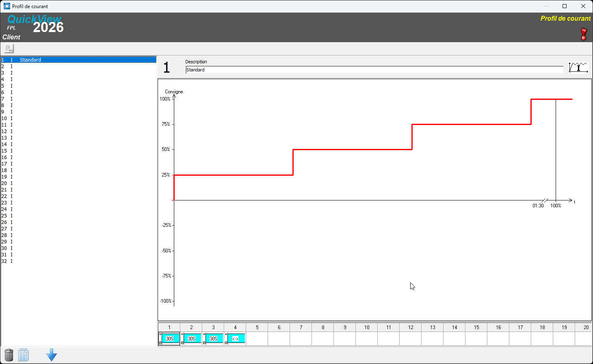The image size is (593, 364).
Task: Close the Profil de courant window
Action: tap(583, 6)
